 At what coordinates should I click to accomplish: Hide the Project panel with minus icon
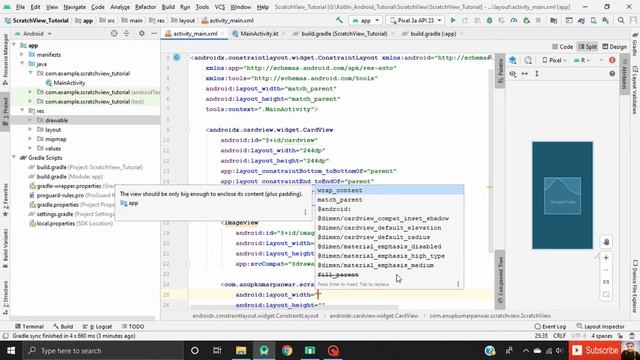(154, 33)
